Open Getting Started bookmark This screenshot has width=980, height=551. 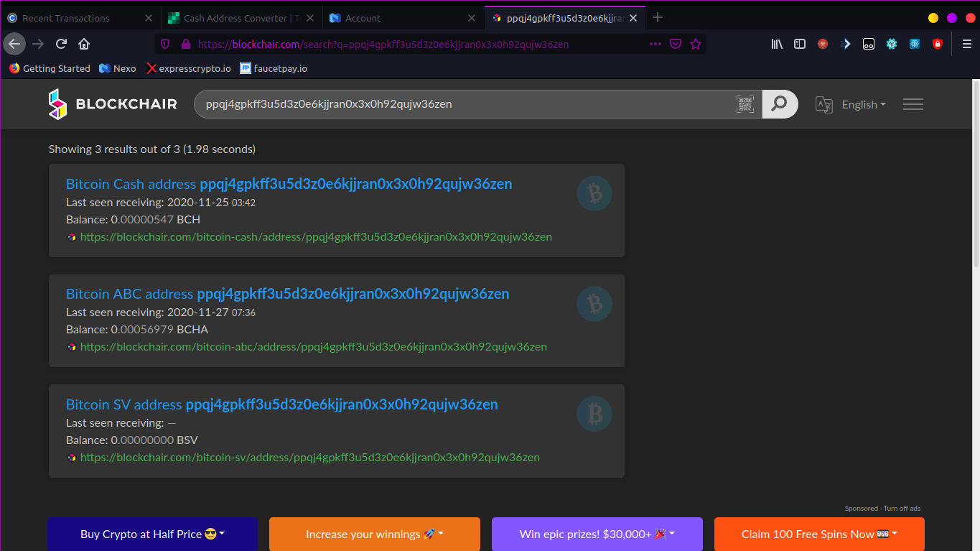coord(50,68)
